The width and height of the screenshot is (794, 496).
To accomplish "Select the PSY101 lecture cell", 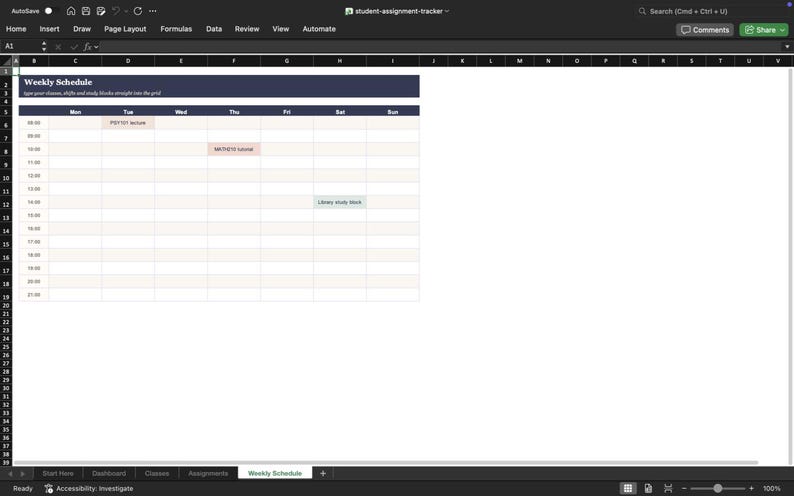I will (128, 123).
